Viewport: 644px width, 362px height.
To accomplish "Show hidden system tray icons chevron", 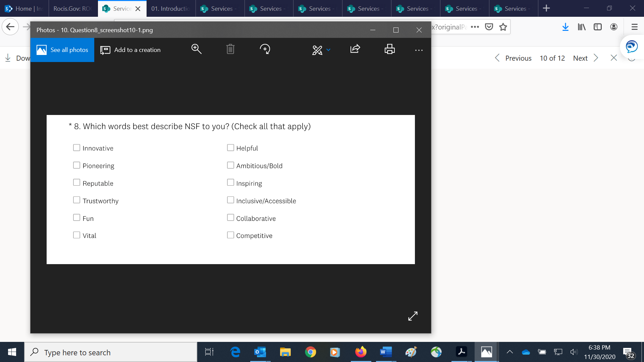I will pyautogui.click(x=509, y=352).
